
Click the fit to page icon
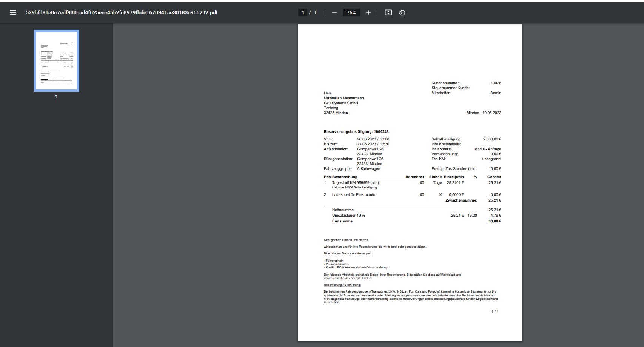point(388,12)
